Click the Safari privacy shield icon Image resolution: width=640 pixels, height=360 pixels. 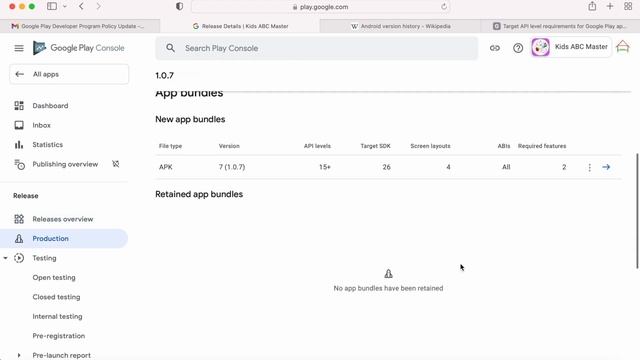click(x=179, y=7)
